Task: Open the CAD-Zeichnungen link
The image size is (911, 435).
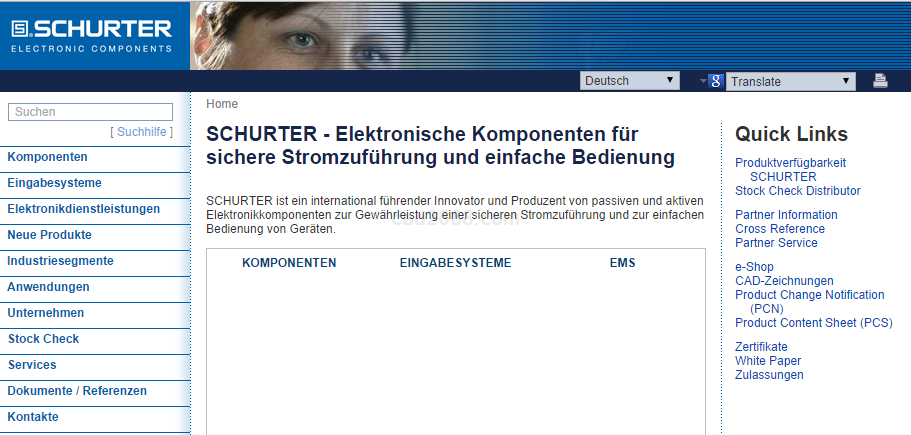Action: (x=784, y=281)
